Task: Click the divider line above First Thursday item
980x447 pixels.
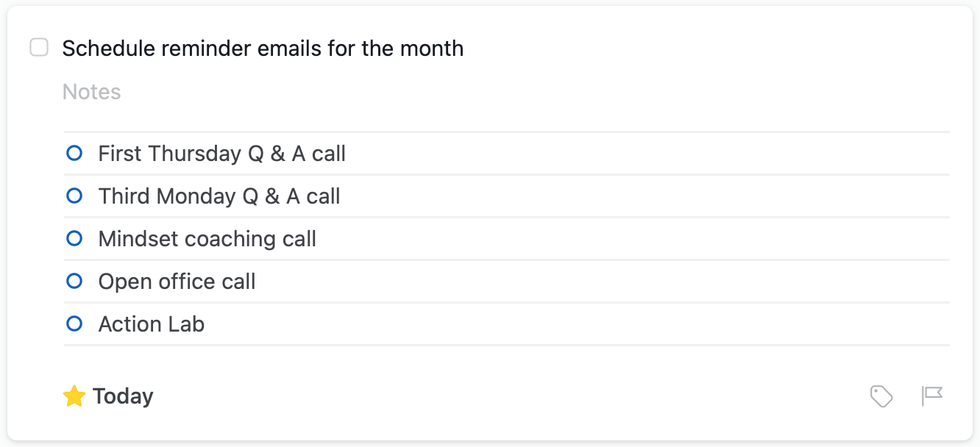Action: tap(507, 132)
